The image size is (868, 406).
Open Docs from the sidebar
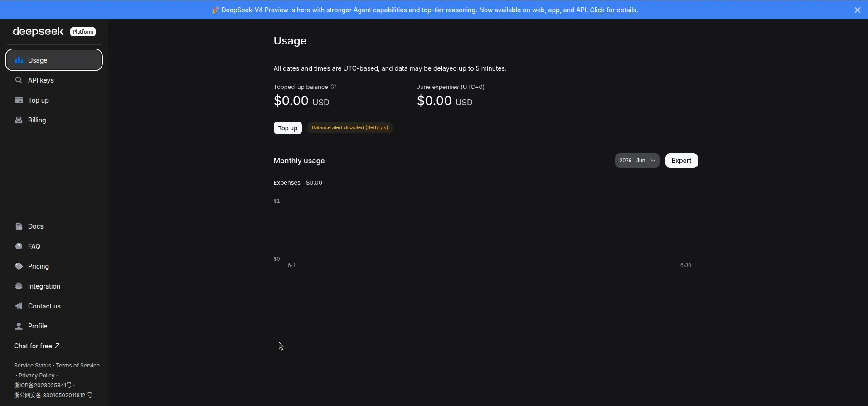tap(54, 226)
